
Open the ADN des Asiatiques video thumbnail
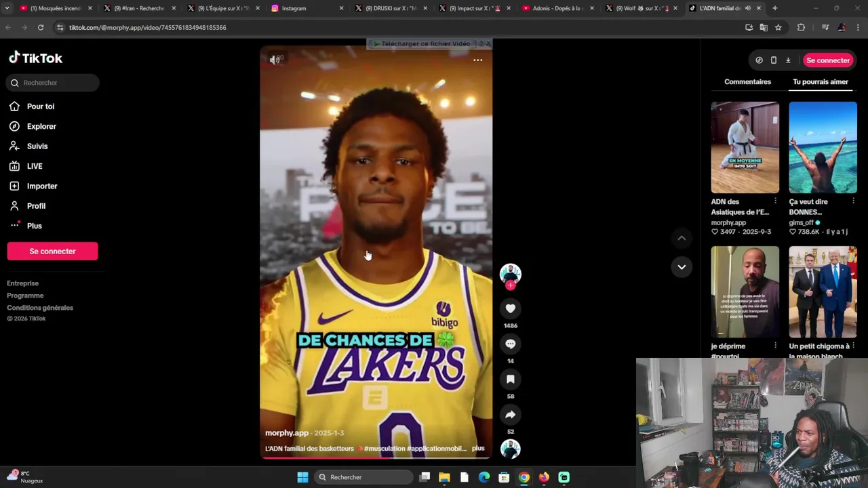[x=745, y=147]
